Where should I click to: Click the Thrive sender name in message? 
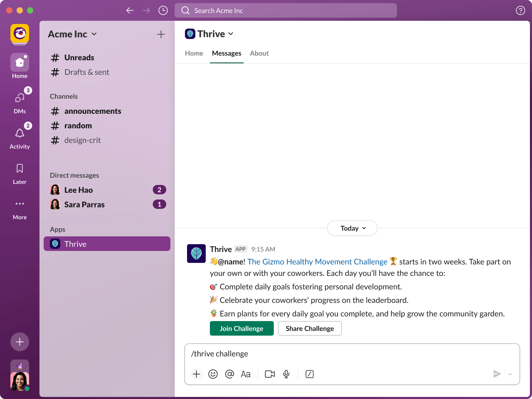point(221,249)
